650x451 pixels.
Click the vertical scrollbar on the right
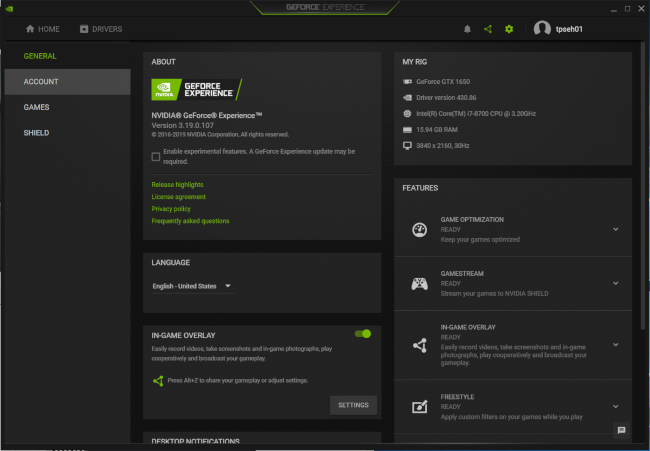coord(643,187)
